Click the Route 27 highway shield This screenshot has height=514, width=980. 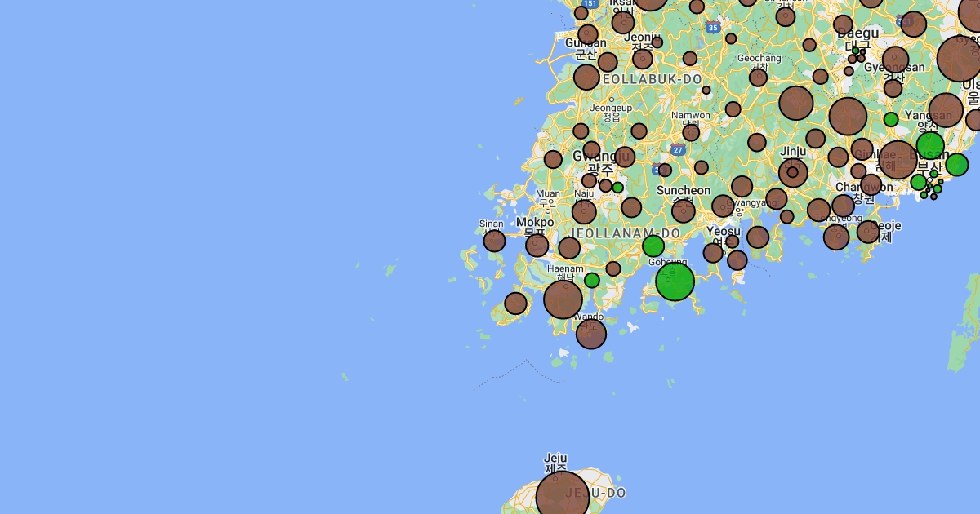tap(678, 149)
